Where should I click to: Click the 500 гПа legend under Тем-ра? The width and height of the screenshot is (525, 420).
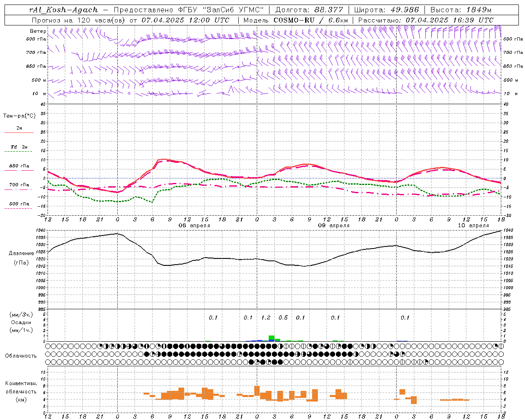click(x=19, y=203)
